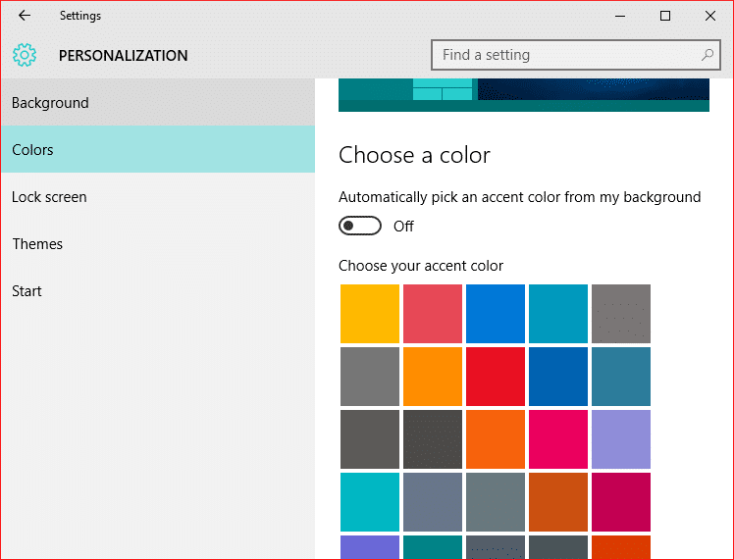
Task: Pick the steel teal swatch, second row
Action: pyautogui.click(x=621, y=377)
